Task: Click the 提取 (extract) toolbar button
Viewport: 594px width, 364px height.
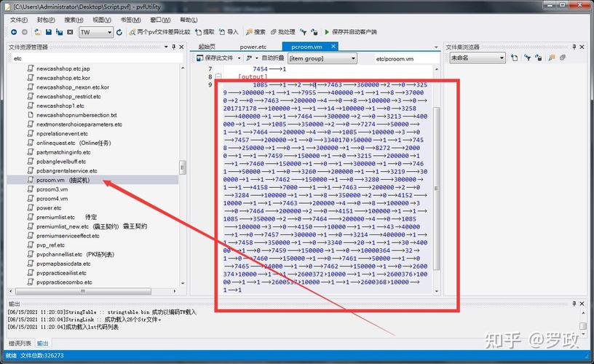Action: coord(205,32)
